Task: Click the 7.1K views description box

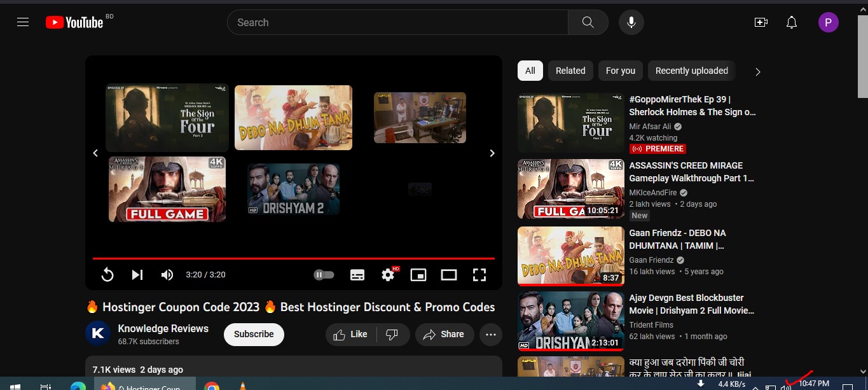Action: click(293, 368)
